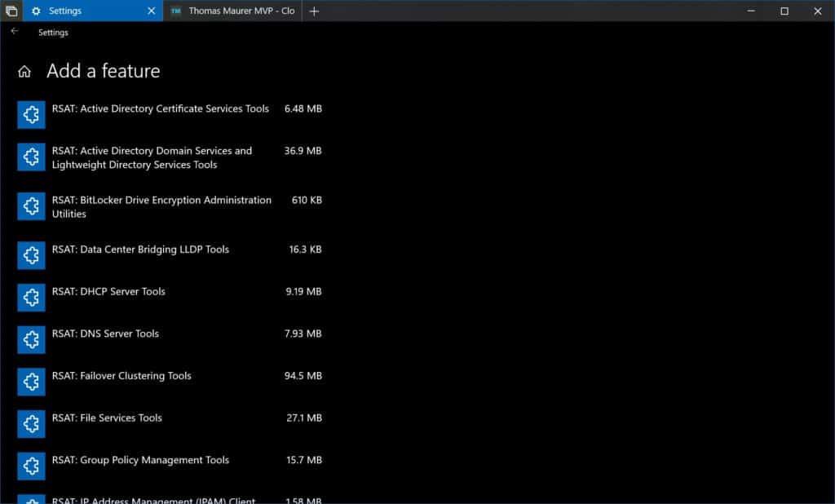Click the 7.93 MB size value

pyautogui.click(x=303, y=334)
